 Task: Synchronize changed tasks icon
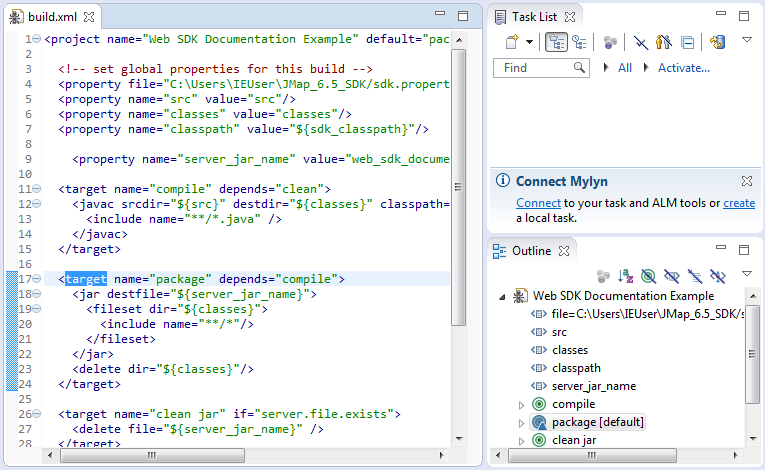click(717, 42)
